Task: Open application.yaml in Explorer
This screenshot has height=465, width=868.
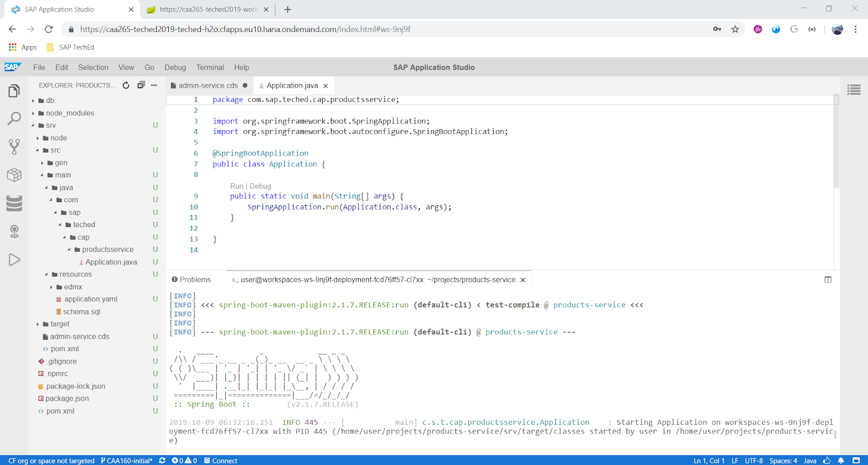Action: coord(91,299)
